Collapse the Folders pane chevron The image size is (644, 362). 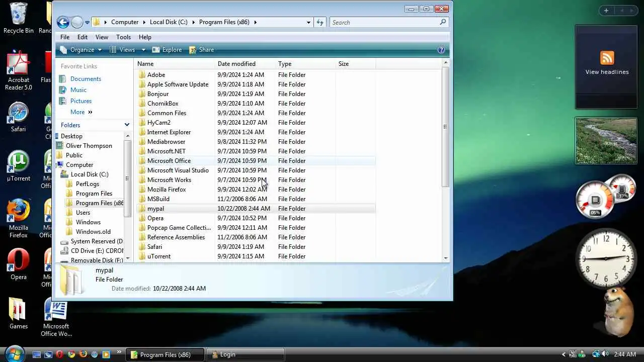(127, 125)
